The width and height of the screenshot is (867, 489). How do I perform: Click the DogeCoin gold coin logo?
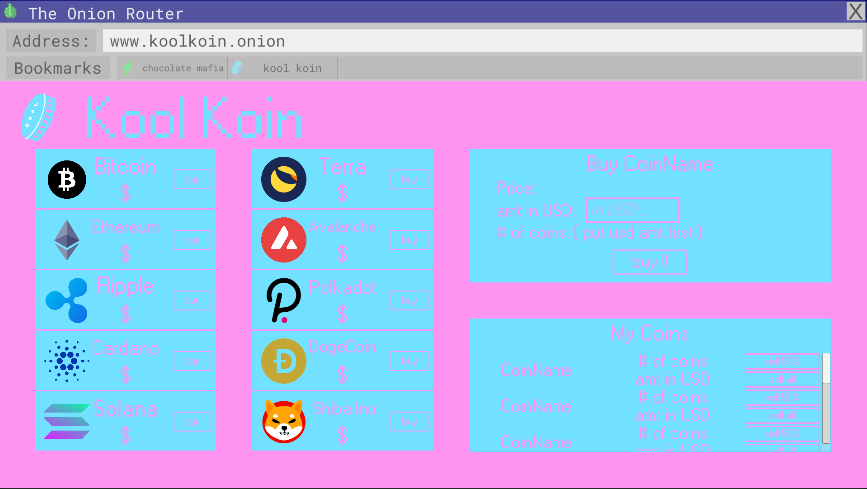[284, 361]
